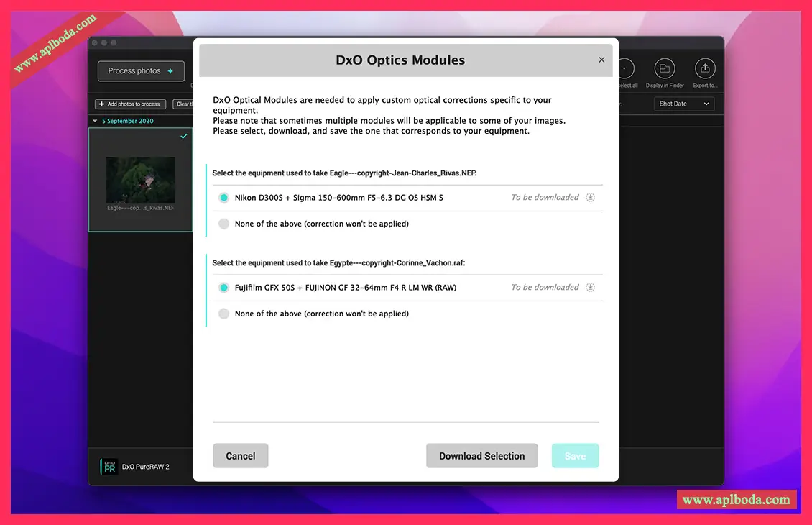Click the Export to icon

(x=704, y=69)
